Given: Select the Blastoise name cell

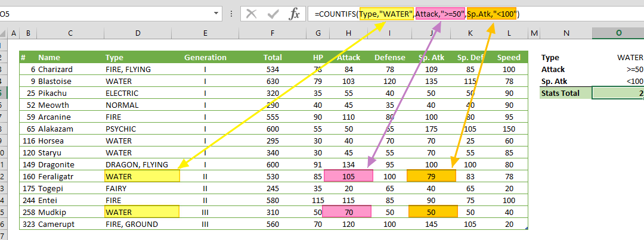Looking at the screenshot, I should tap(70, 81).
